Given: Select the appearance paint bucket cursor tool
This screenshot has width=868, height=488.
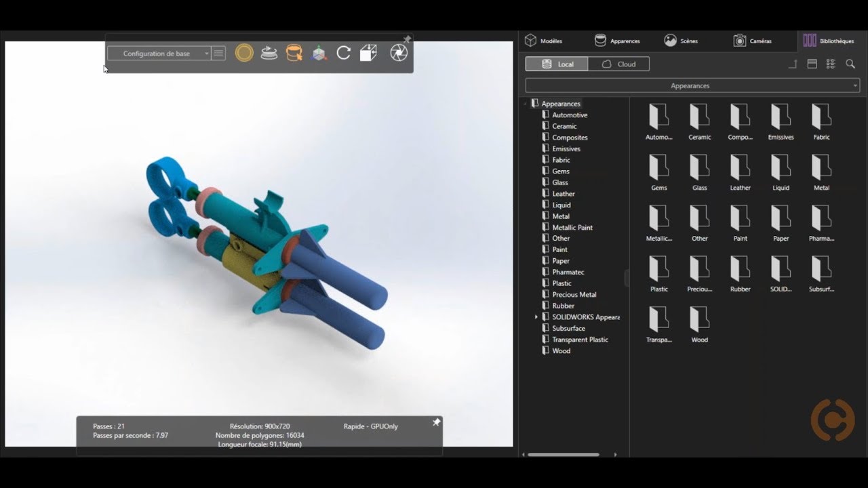Looking at the screenshot, I should [294, 53].
